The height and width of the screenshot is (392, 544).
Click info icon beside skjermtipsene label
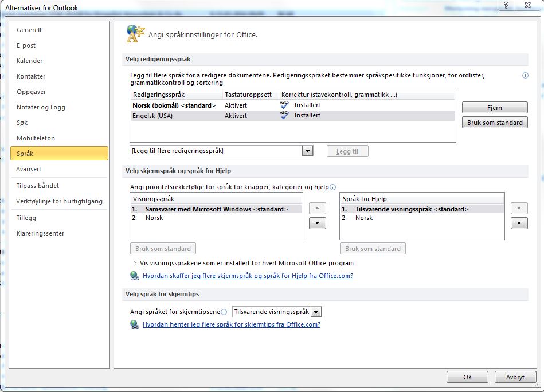pyautogui.click(x=224, y=312)
